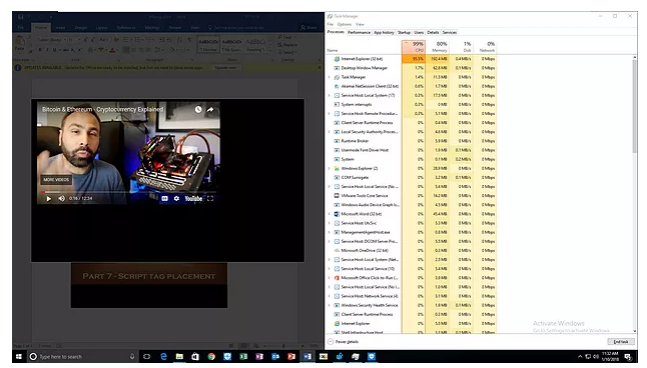Image resolution: width=647 pixels, height=368 pixels.
Task: Open the Options menu in Task Manager
Action: click(344, 24)
